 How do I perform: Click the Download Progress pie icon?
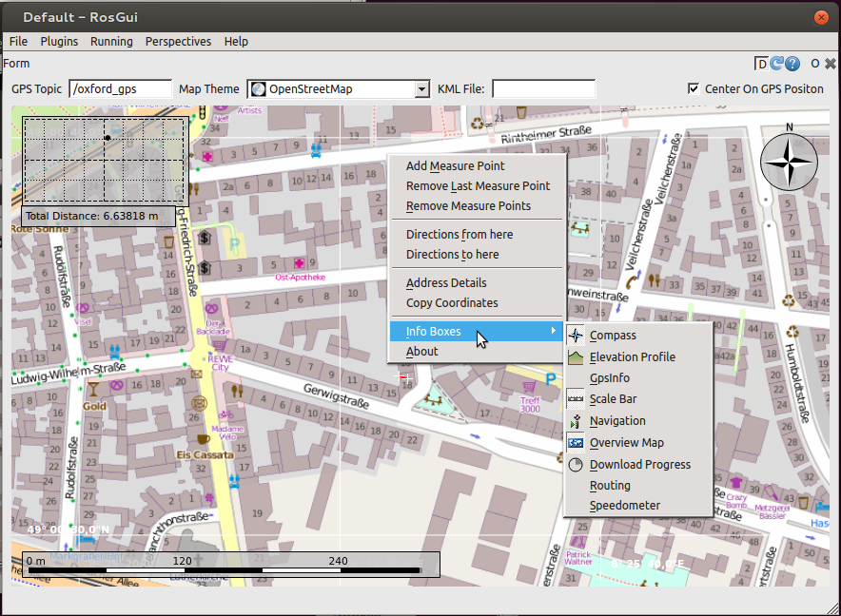click(x=575, y=465)
